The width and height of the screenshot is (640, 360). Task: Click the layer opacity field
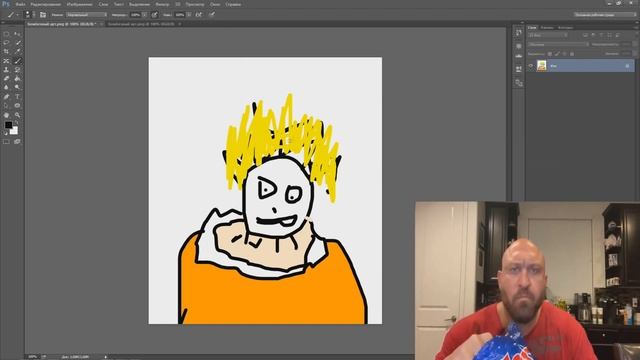pos(626,44)
